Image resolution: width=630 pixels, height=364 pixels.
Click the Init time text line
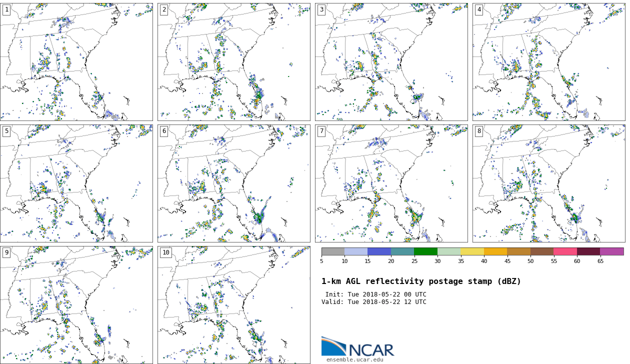pyautogui.click(x=375, y=294)
